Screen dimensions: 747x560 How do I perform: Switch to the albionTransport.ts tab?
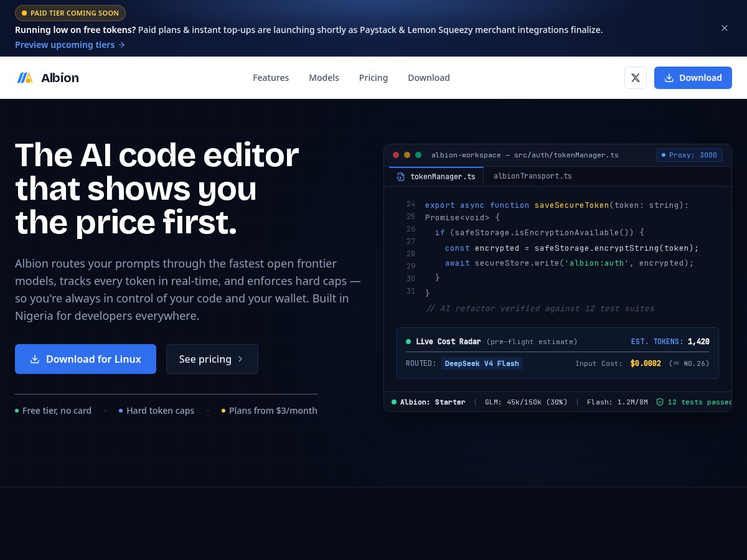pyautogui.click(x=533, y=176)
